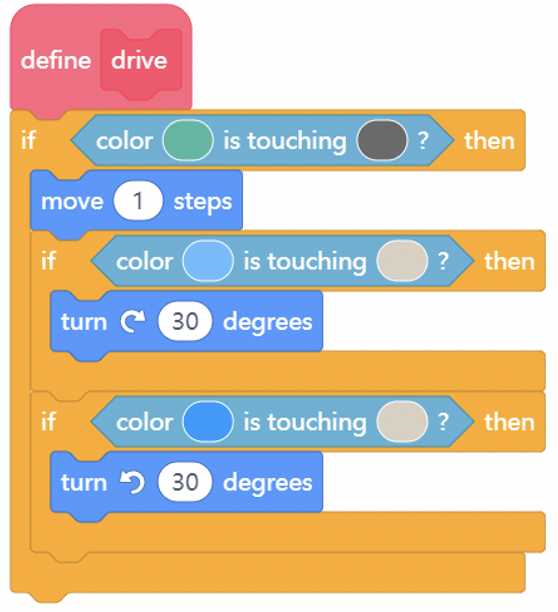Select the move steps block
The width and height of the screenshot is (558, 612).
point(136,202)
